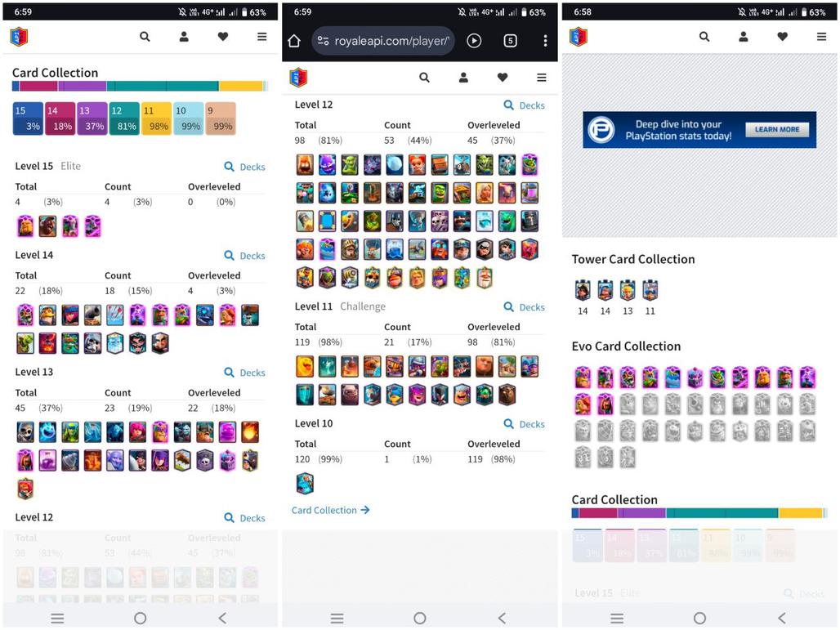Select the blue level 15 chip showing 3%
This screenshot has height=630, width=840.
coord(28,118)
